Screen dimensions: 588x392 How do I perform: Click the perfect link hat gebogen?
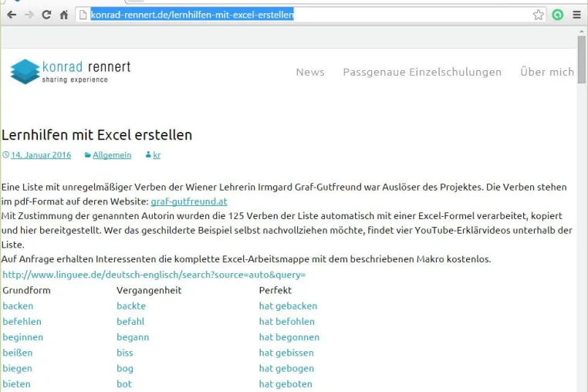(x=286, y=368)
